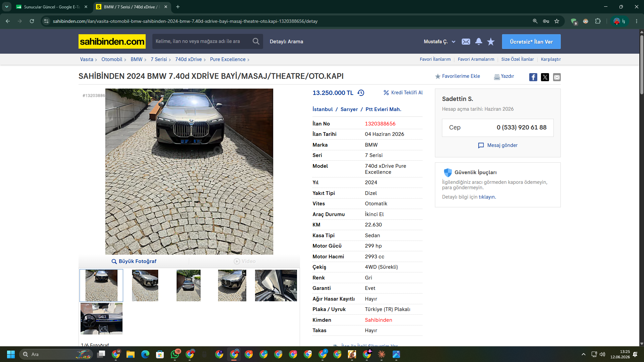The height and width of the screenshot is (362, 644).
Task: Click the Sarıyer district link
Action: (349, 109)
